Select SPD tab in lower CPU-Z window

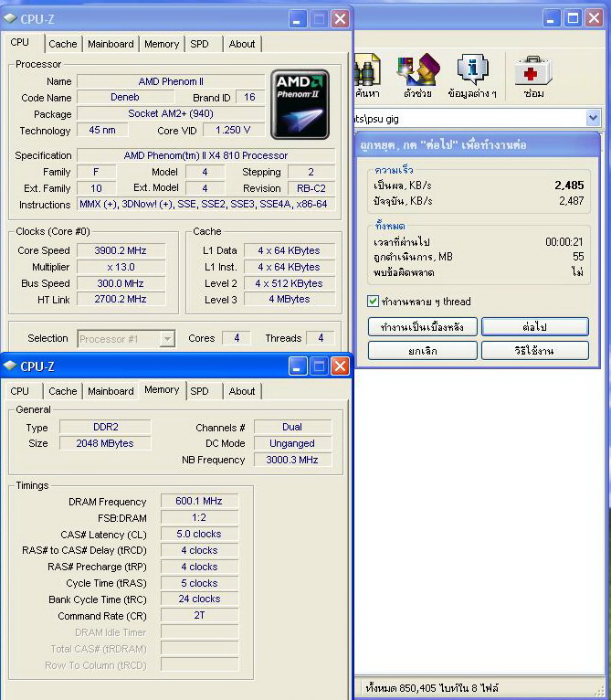(x=199, y=391)
